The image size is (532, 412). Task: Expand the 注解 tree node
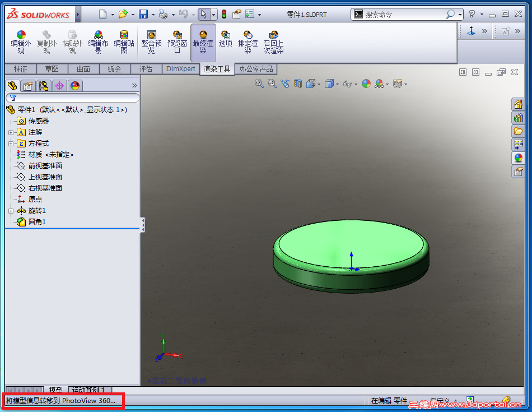click(11, 132)
